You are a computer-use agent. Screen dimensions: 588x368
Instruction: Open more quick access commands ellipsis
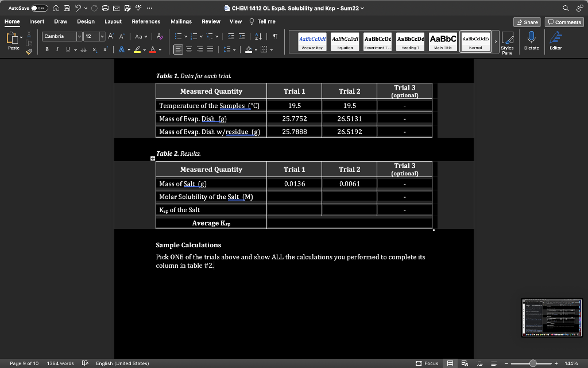pyautogui.click(x=150, y=8)
